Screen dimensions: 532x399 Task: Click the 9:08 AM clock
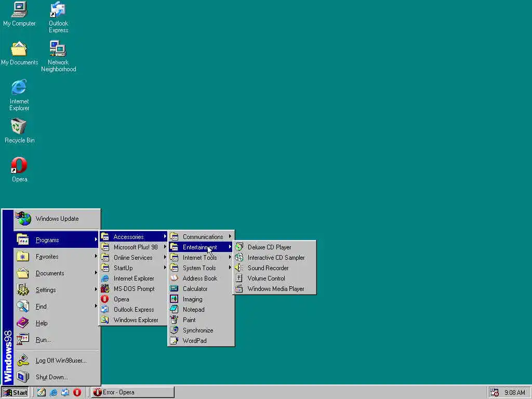[515, 393]
